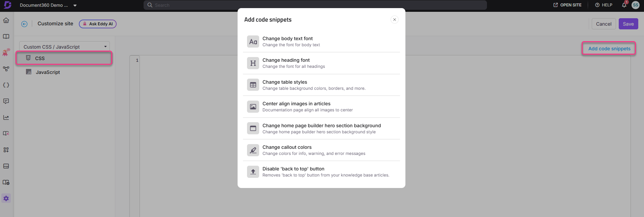Expand the Document360 Demo project selector
This screenshot has height=217, width=644.
(47, 5)
